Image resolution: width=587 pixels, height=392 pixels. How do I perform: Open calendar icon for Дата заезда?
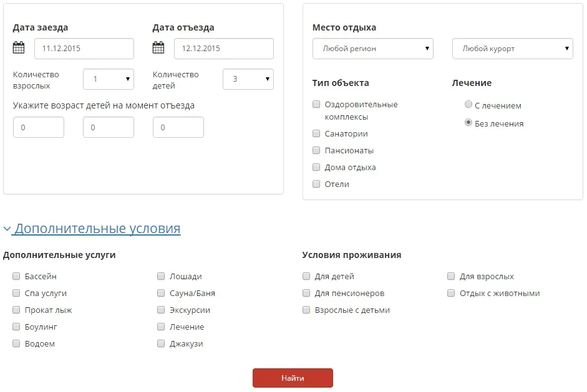(19, 47)
